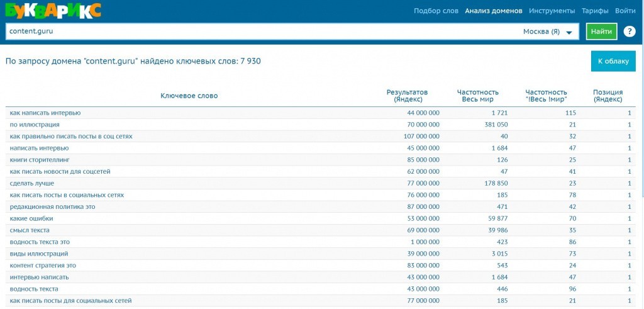
Task: Click the К облаку button
Action: coord(613,61)
